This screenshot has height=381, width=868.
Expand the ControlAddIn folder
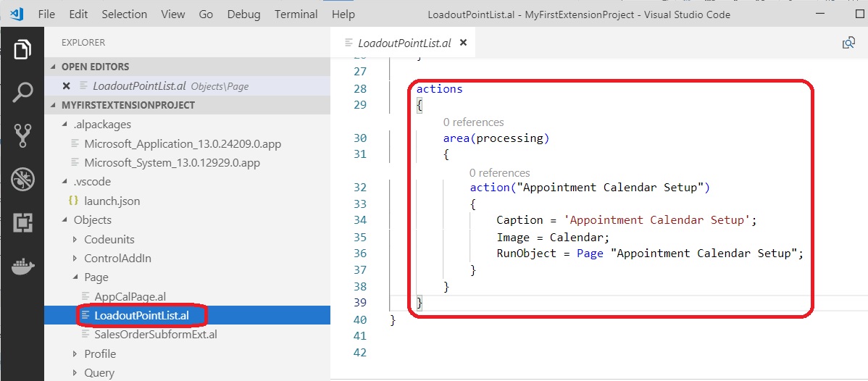pos(117,258)
